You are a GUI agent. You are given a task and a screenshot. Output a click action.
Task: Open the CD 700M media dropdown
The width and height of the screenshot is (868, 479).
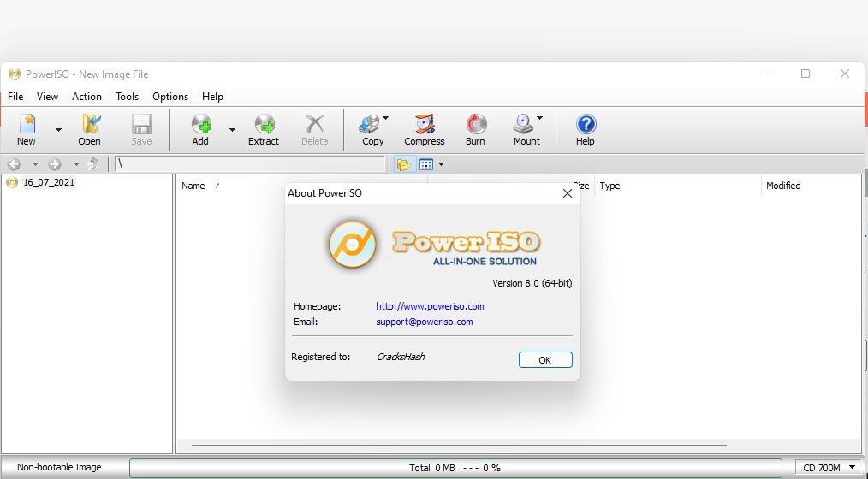click(x=829, y=468)
